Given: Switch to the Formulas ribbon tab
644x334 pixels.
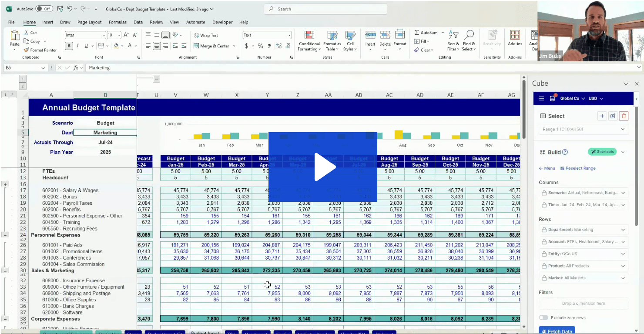Looking at the screenshot, I should coord(118,22).
